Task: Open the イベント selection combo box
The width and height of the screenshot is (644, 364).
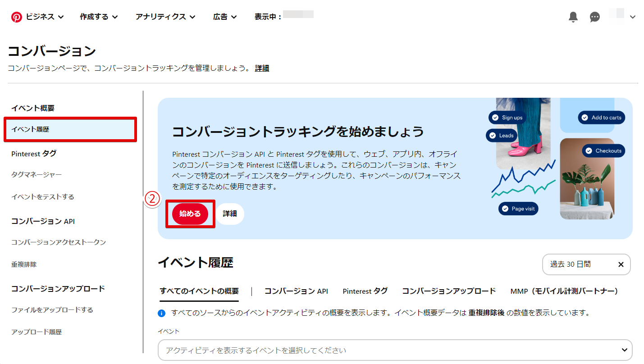Action: (395, 350)
